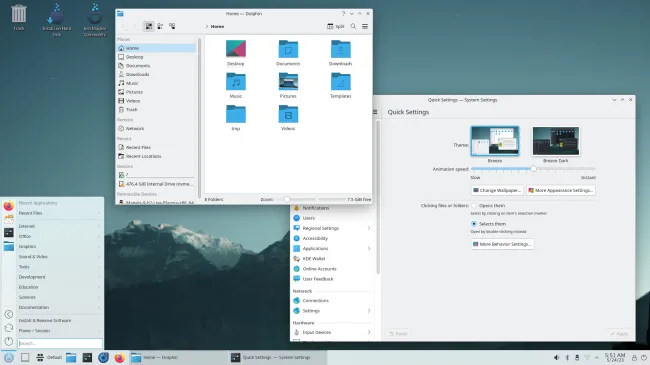
Task: Select Recent Files in Dolphin sidebar
Action: pos(156,147)
